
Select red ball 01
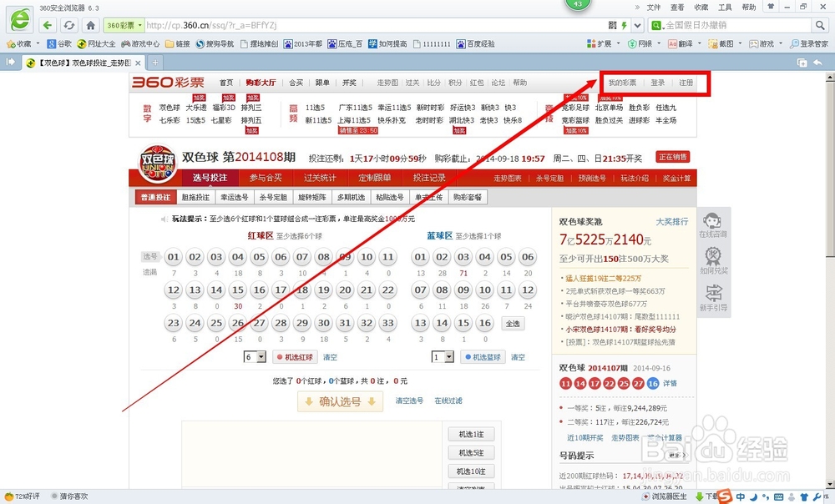pos(174,257)
